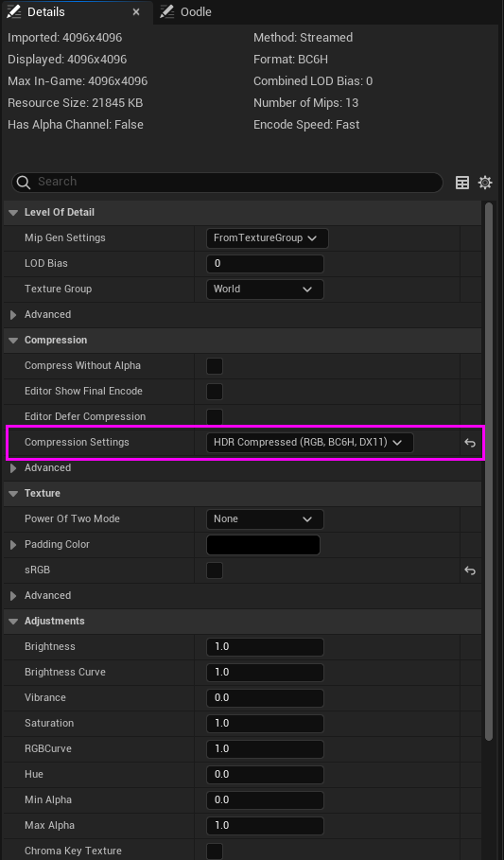Toggle Editor Show Final Encode checkbox
This screenshot has width=504, height=860.
pyautogui.click(x=215, y=392)
